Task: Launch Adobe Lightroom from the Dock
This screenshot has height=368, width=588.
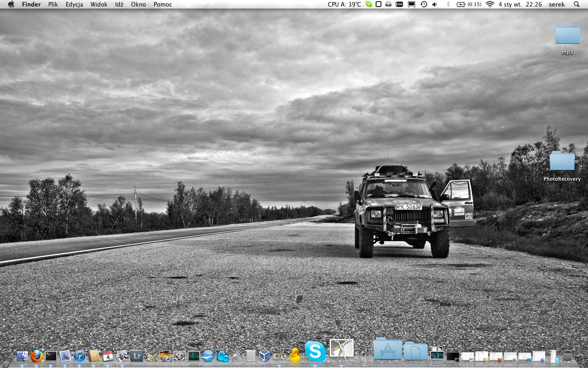Action: (137, 356)
